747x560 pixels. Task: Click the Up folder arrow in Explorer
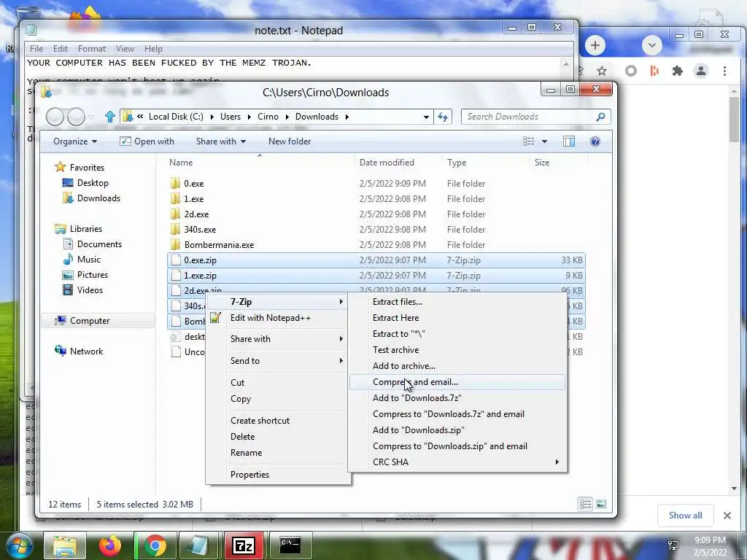(x=110, y=117)
